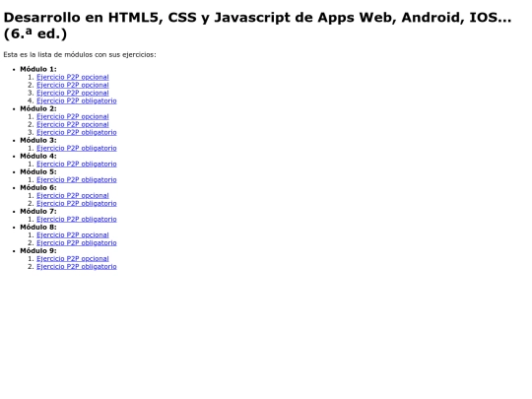Click the intro text about módulos list
This screenshot has width=532, height=399.
pyautogui.click(x=80, y=54)
